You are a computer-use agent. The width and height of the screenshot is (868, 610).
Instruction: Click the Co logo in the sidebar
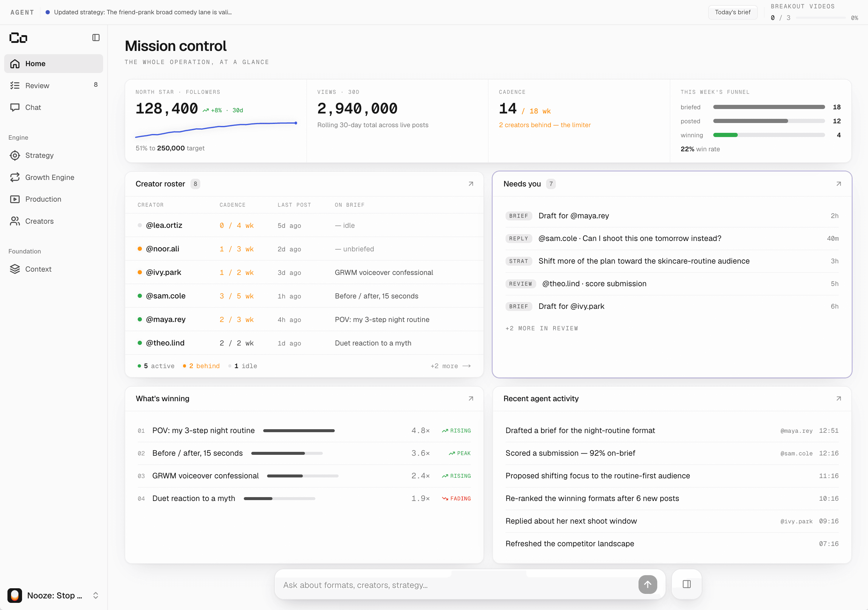click(x=18, y=38)
